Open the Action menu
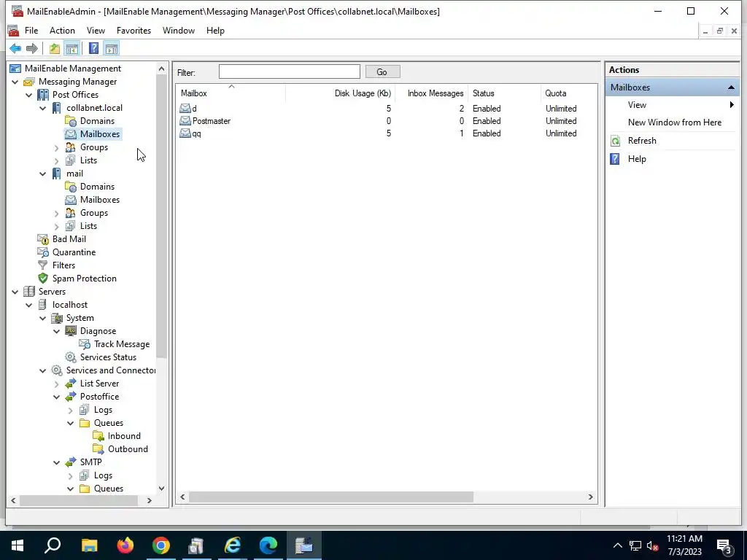The image size is (747, 560). pos(63,31)
